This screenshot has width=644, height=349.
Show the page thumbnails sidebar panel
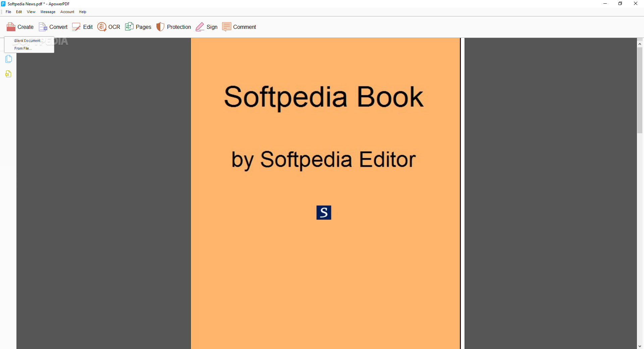pos(8,59)
